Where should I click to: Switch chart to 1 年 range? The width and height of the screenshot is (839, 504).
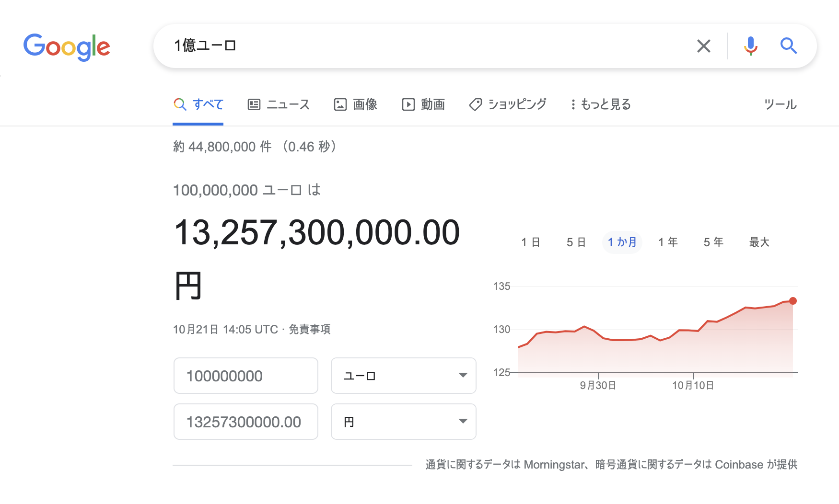(x=668, y=242)
